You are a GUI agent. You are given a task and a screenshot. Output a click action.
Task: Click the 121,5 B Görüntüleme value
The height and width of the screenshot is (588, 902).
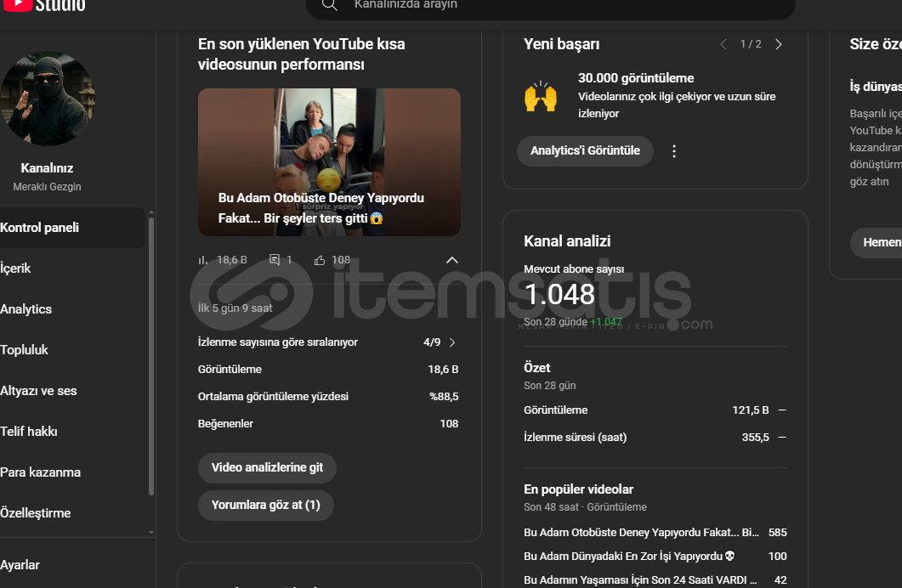750,410
